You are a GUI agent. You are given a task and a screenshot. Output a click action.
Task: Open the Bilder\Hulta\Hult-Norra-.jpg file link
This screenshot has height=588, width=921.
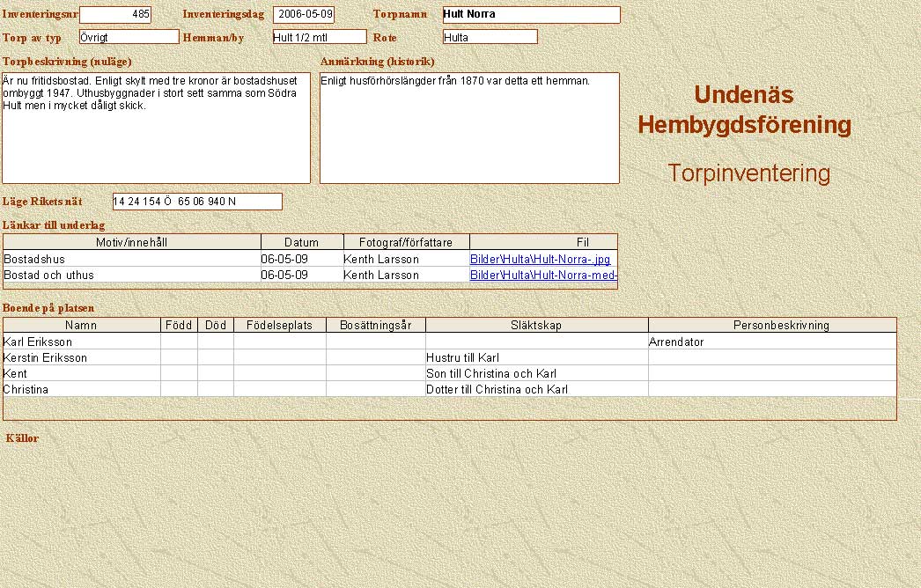tap(540, 260)
